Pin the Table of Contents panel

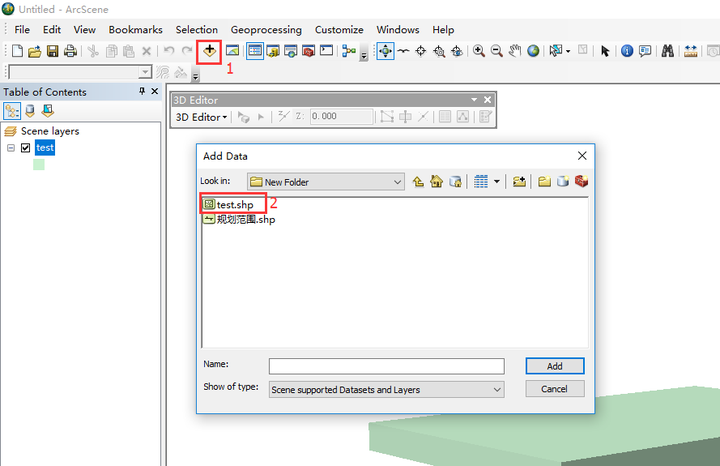(x=142, y=91)
